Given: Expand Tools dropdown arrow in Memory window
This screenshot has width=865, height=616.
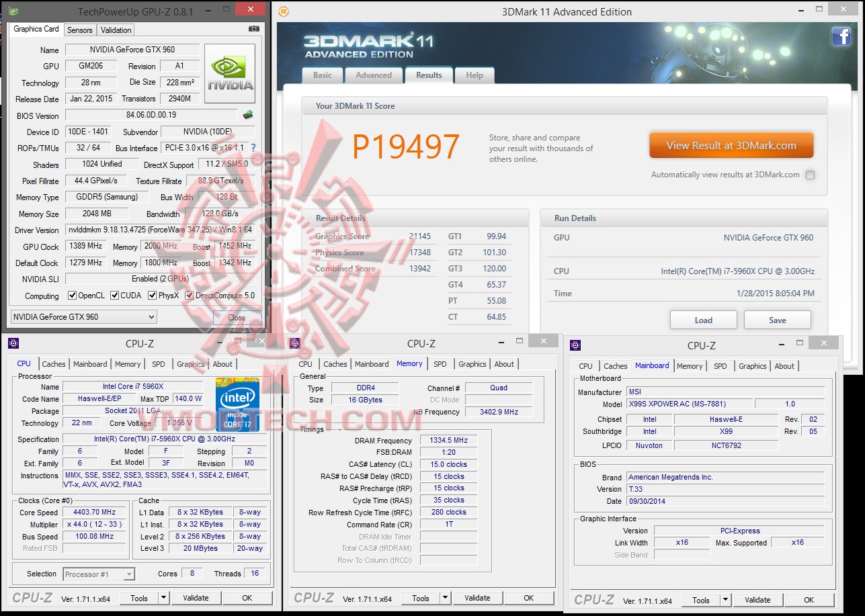Looking at the screenshot, I should [444, 598].
